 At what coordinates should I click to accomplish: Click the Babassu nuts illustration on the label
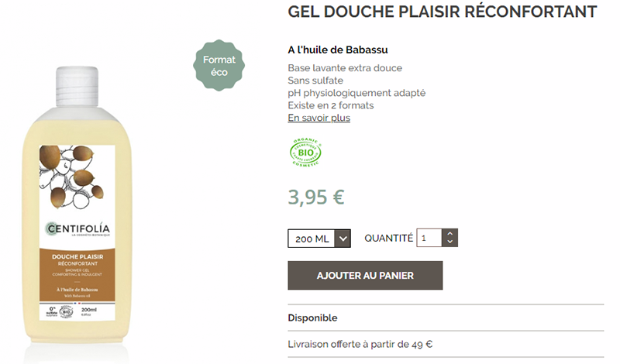(71, 177)
